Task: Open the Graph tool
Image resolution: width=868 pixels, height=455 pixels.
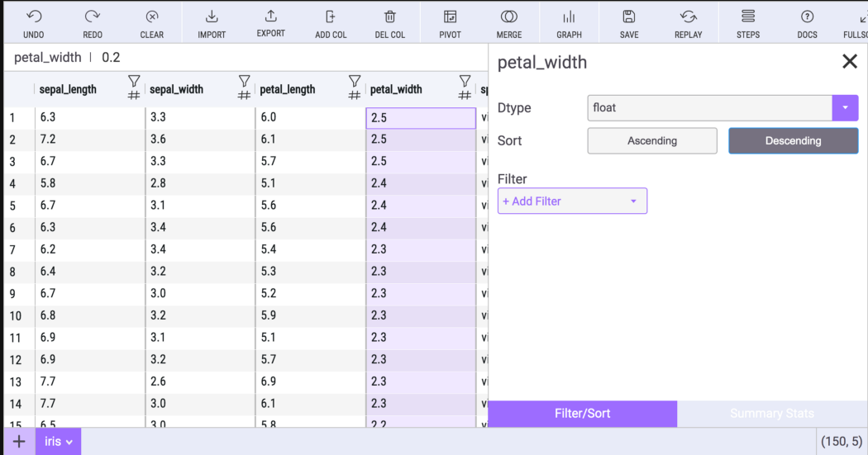Action: (x=569, y=17)
